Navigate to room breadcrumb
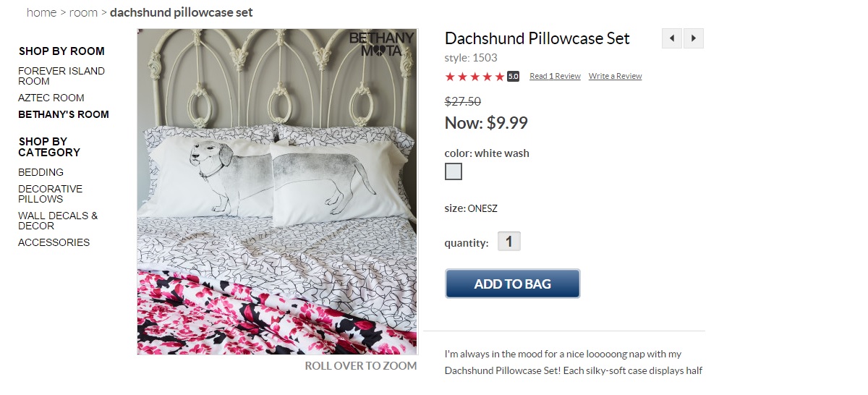The width and height of the screenshot is (868, 395). [x=83, y=12]
